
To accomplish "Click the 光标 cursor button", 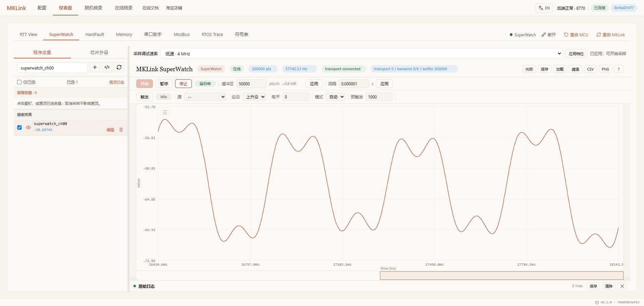I will coord(529,69).
